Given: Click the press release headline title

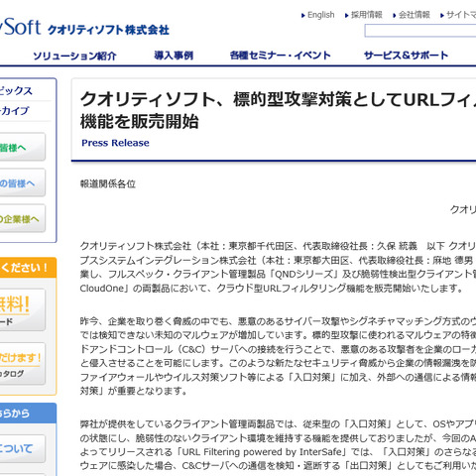Looking at the screenshot, I should click(x=278, y=111).
